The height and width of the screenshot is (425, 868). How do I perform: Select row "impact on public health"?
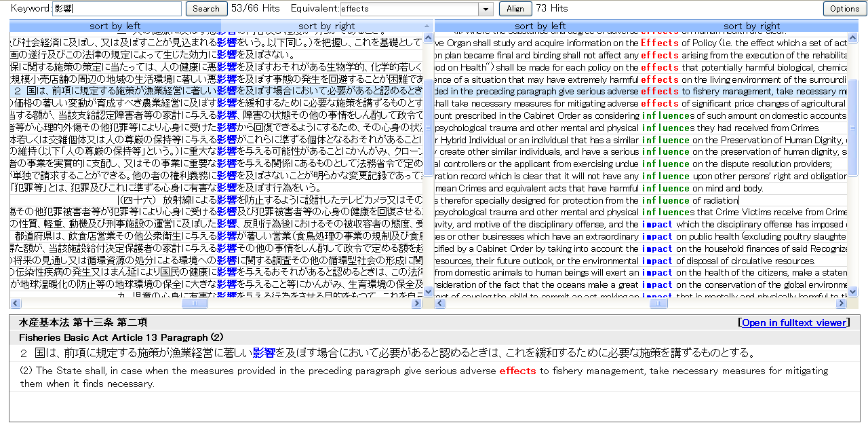(641, 236)
